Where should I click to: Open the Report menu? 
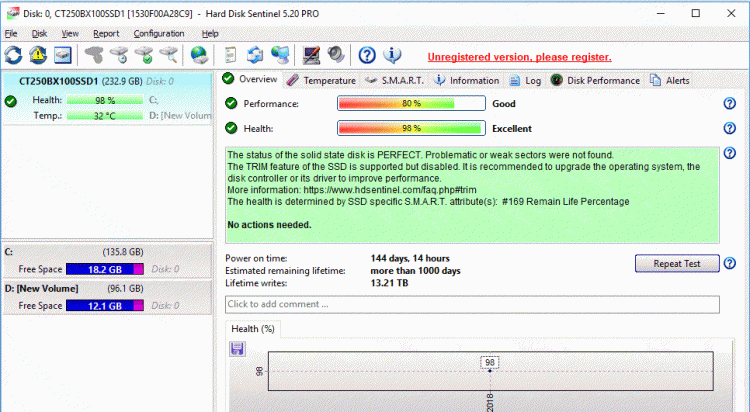pos(106,33)
